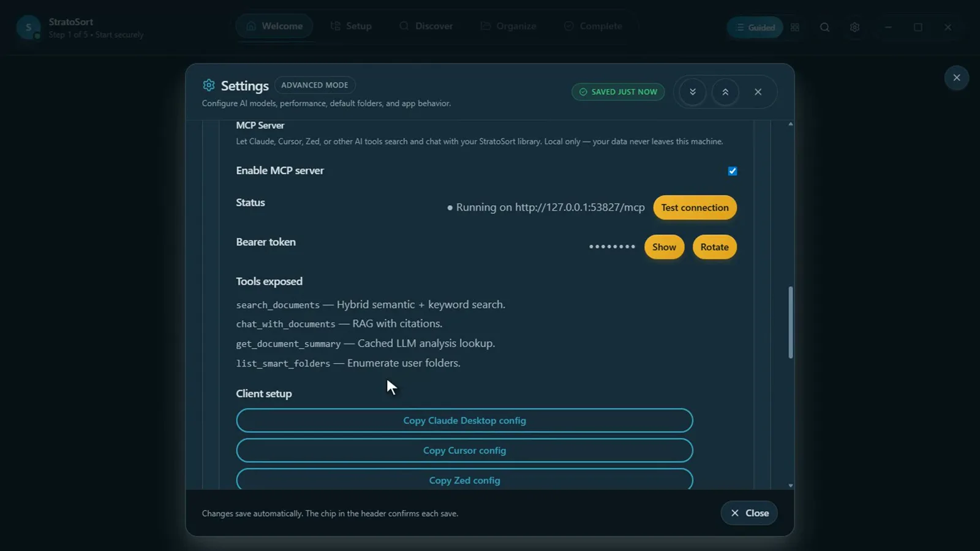Open app settings gear icon in top bar
Viewport: 980px width, 551px height.
click(x=854, y=28)
